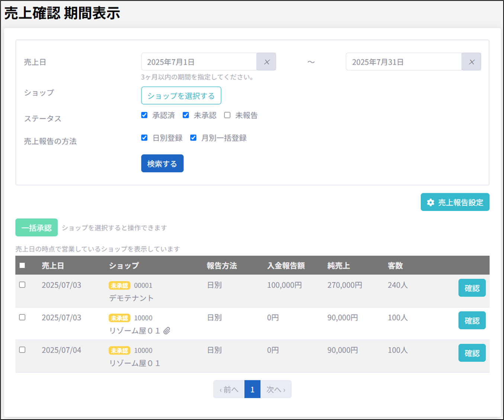Open the ショップを選択する shop selector
The width and height of the screenshot is (504, 420).
click(x=181, y=96)
